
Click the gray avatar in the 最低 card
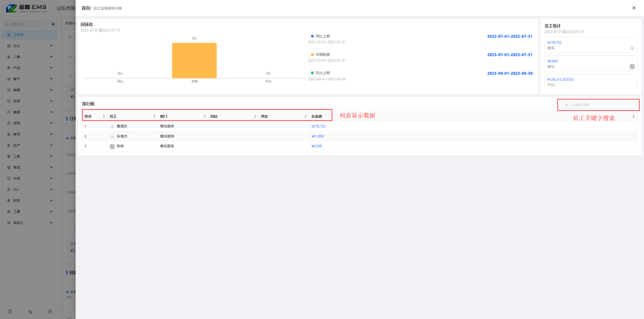click(x=632, y=66)
